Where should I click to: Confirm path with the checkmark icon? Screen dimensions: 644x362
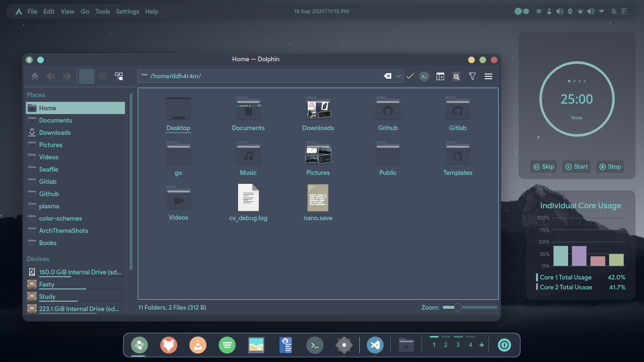click(410, 76)
